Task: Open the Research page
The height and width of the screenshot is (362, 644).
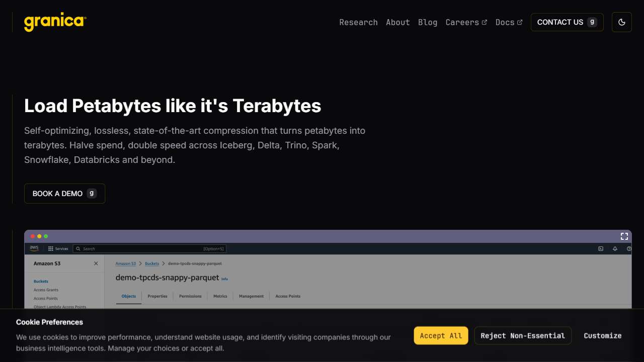Action: click(x=358, y=22)
